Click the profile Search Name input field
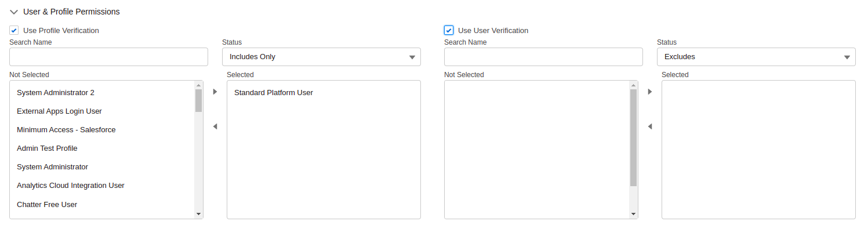The width and height of the screenshot is (868, 232). pyautogui.click(x=108, y=57)
